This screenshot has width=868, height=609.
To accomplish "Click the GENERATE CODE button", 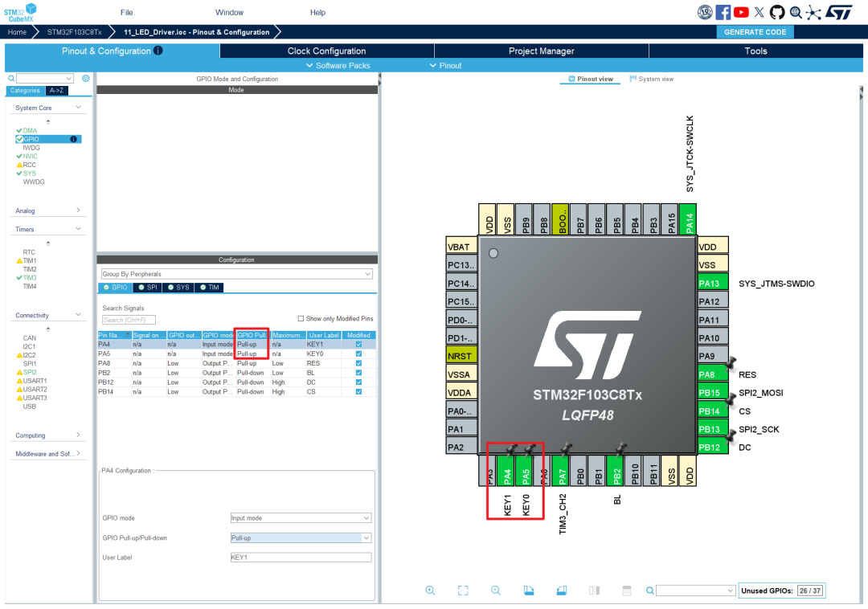I will pyautogui.click(x=755, y=32).
